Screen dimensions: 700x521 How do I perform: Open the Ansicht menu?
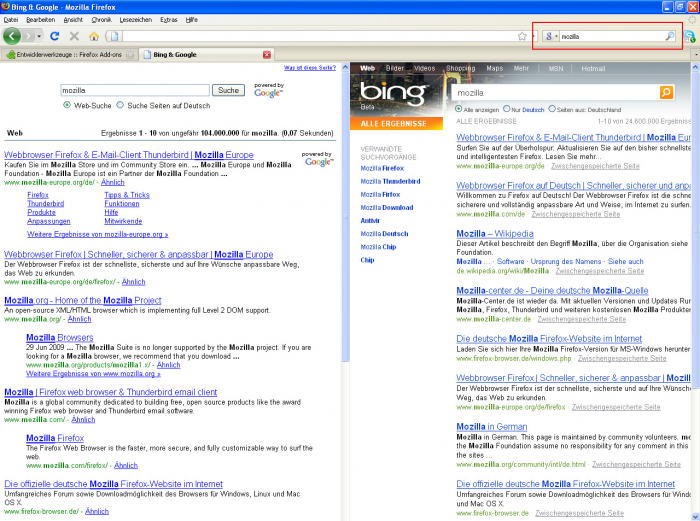[x=73, y=20]
